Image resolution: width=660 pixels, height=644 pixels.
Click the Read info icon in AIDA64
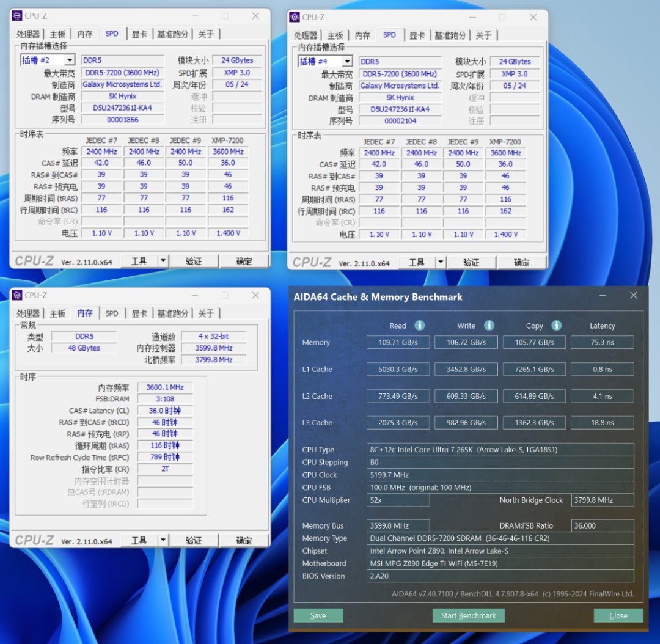click(x=420, y=326)
